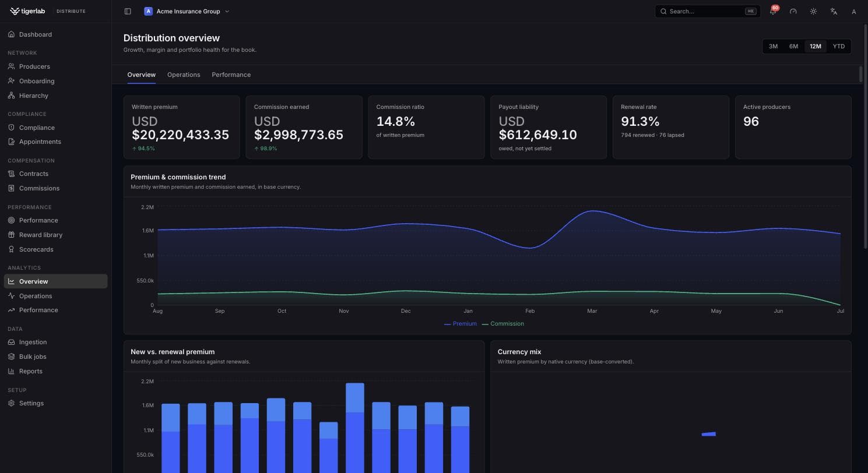Open the language translation icon
Image resolution: width=868 pixels, height=473 pixels.
(x=834, y=11)
